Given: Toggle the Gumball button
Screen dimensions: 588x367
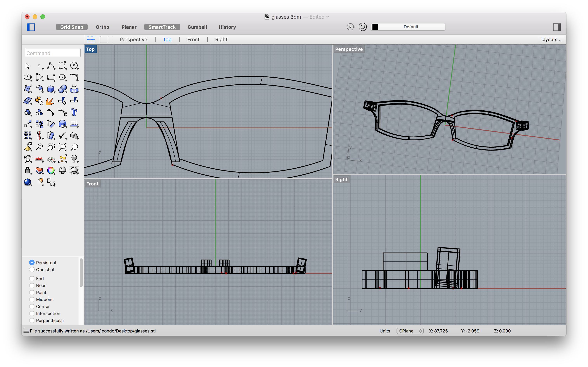Looking at the screenshot, I should pos(197,27).
